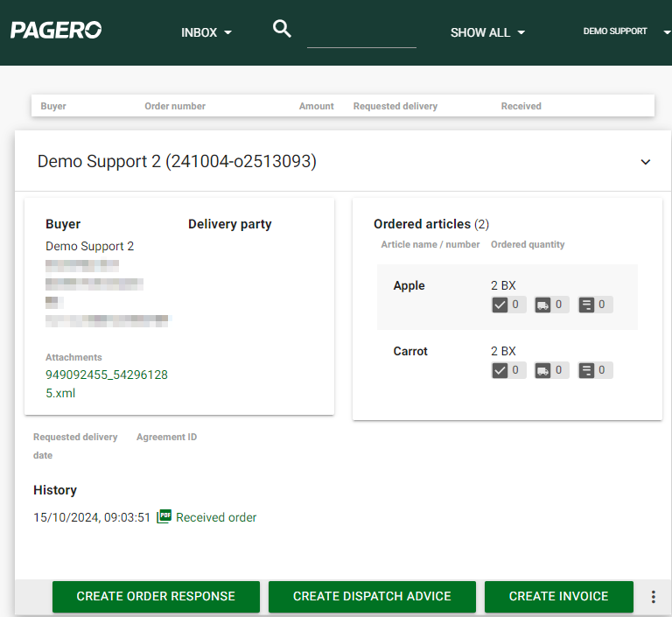Open the SHOW ALL filter dropdown
This screenshot has height=617, width=672.
(487, 32)
